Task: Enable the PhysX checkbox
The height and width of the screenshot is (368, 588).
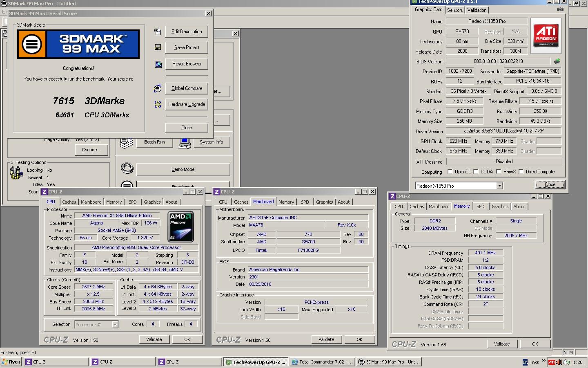Action: click(499, 172)
